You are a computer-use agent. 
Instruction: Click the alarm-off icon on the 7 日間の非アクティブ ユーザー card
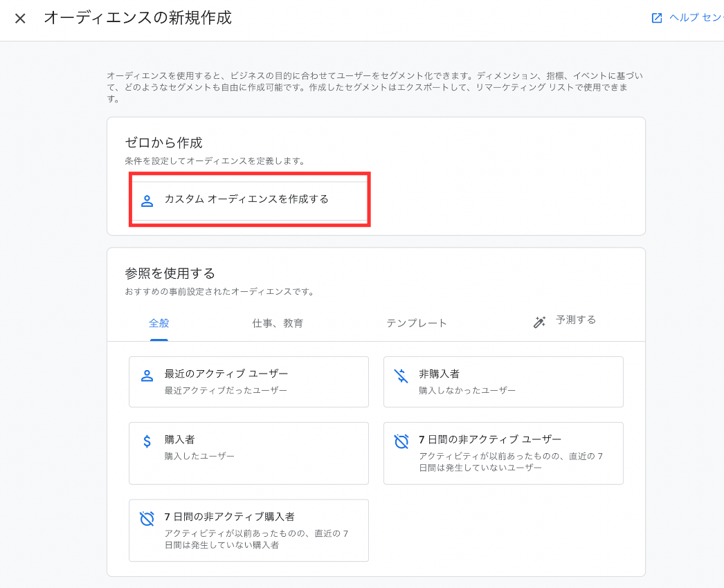pyautogui.click(x=401, y=441)
